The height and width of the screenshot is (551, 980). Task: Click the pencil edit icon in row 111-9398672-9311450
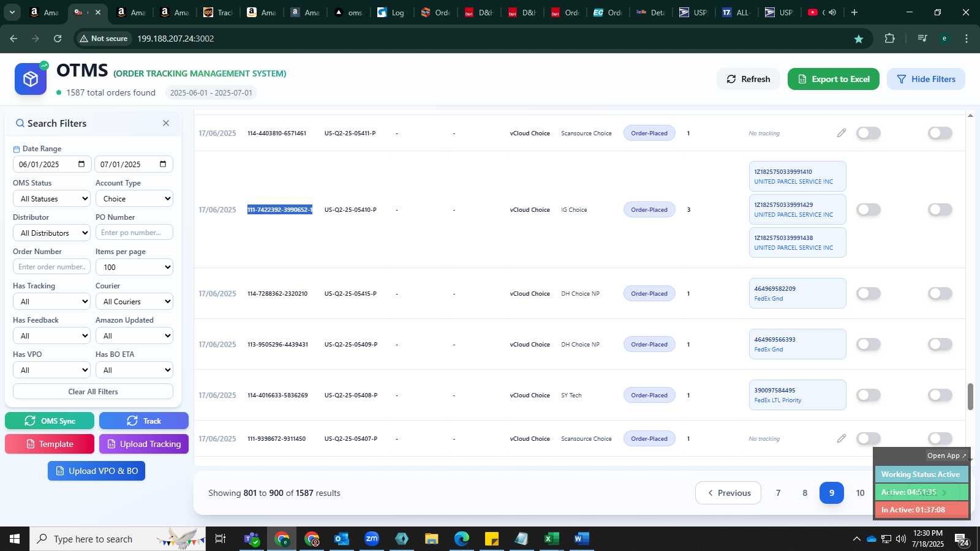click(842, 438)
